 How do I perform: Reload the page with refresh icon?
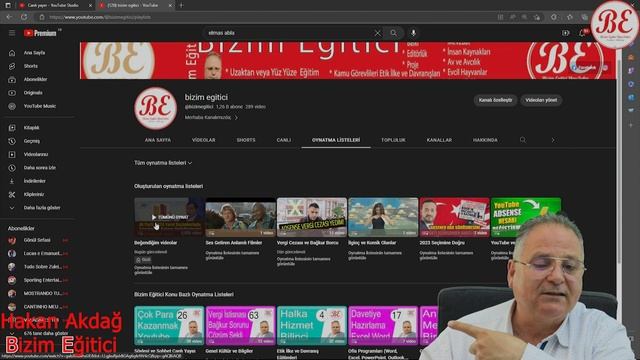[24, 17]
